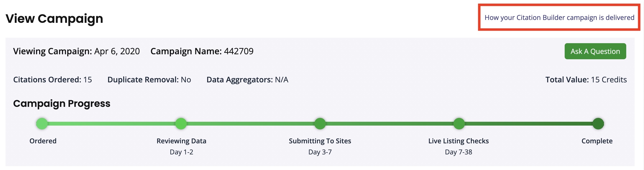Click the Campaign Name value 442709
Screen dimensions: 644x170
[x=239, y=51]
